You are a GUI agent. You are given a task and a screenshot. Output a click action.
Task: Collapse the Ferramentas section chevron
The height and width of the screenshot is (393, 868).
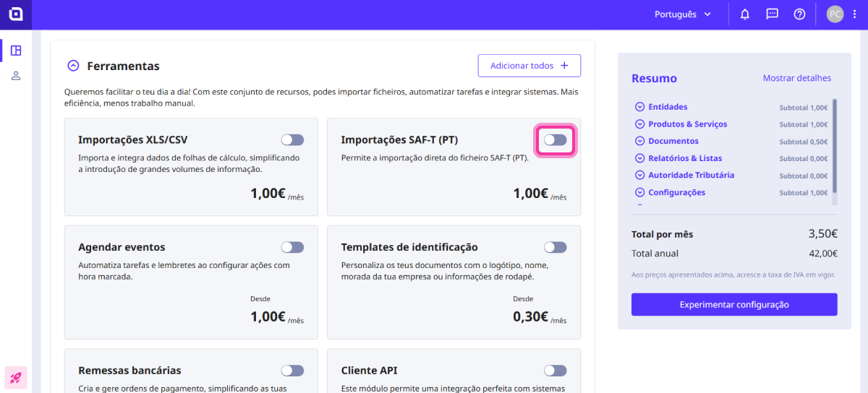pyautogui.click(x=73, y=66)
